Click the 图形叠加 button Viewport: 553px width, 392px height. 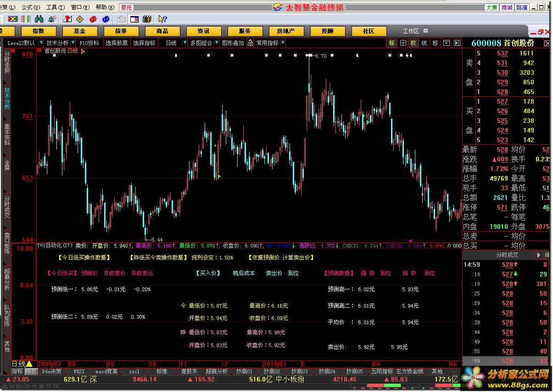point(233,43)
